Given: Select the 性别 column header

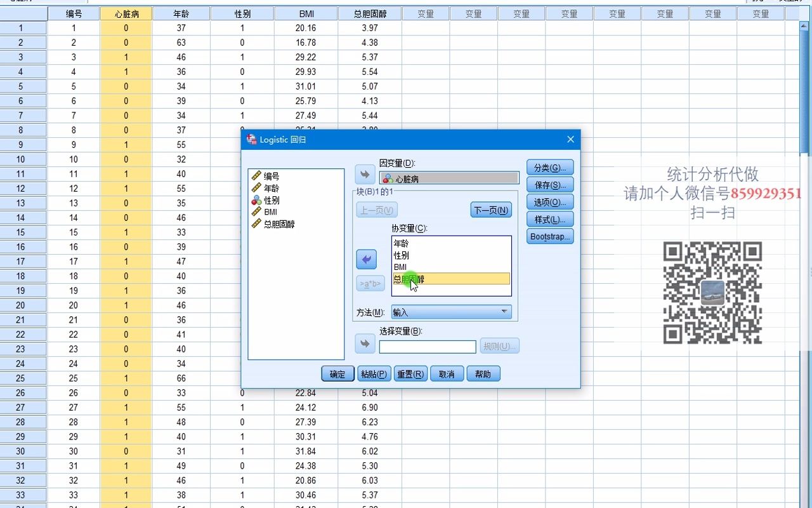Looking at the screenshot, I should [x=242, y=13].
